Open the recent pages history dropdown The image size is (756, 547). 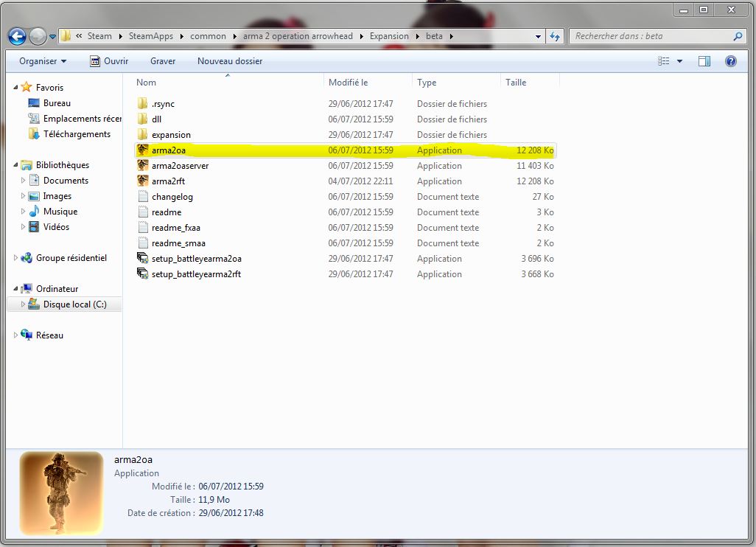52,37
